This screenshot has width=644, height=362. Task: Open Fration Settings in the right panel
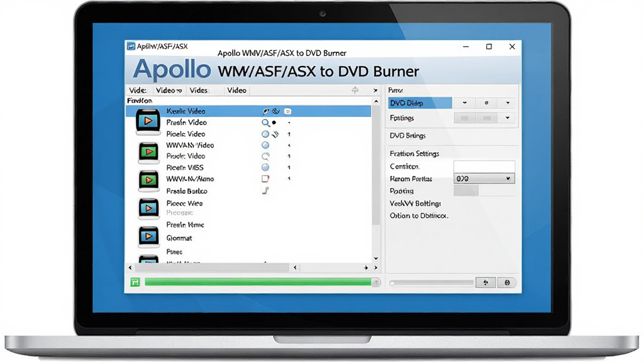point(414,153)
